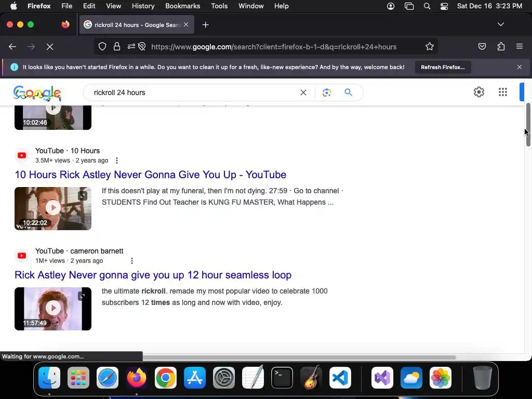Click the tracking protection shield icon
Viewport: 532px width, 399px height.
pos(102,46)
